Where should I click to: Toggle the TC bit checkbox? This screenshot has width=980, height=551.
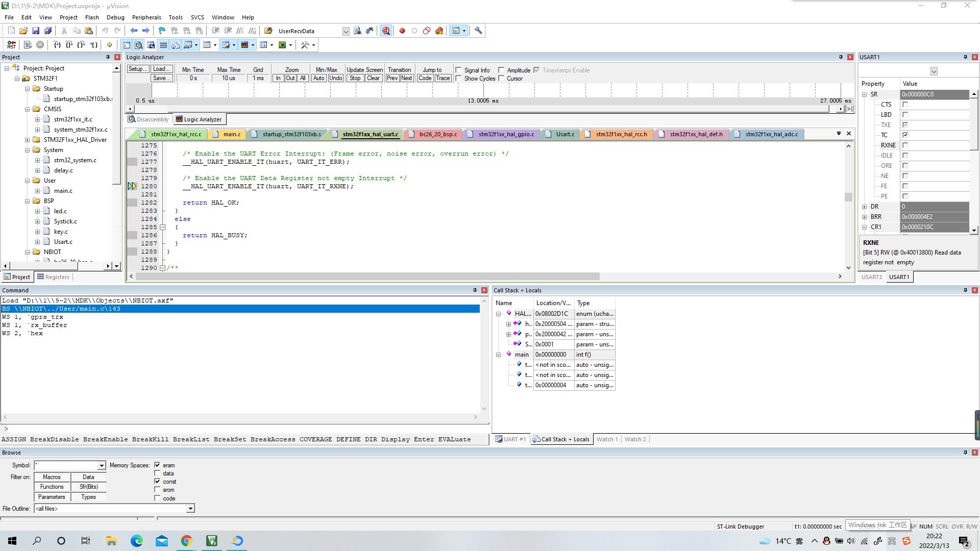click(x=905, y=135)
